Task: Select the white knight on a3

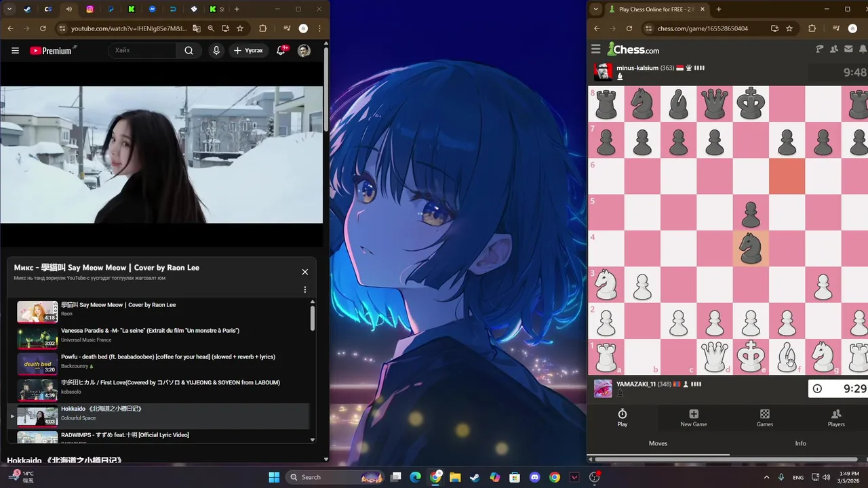Action: click(x=606, y=285)
